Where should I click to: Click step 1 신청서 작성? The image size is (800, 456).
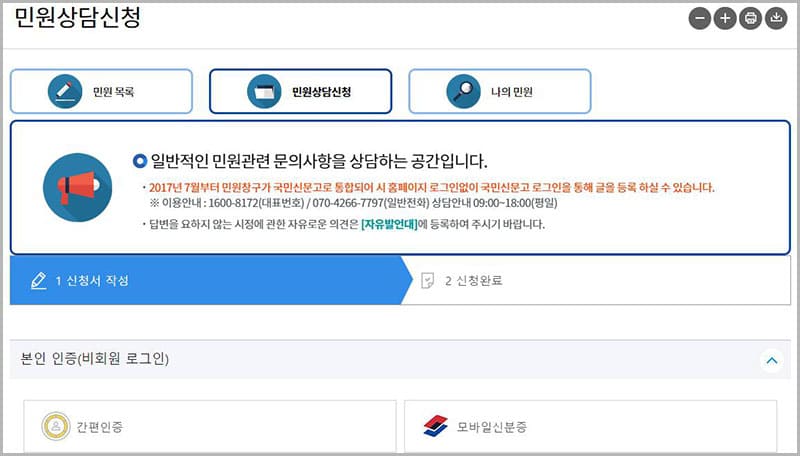coord(92,280)
